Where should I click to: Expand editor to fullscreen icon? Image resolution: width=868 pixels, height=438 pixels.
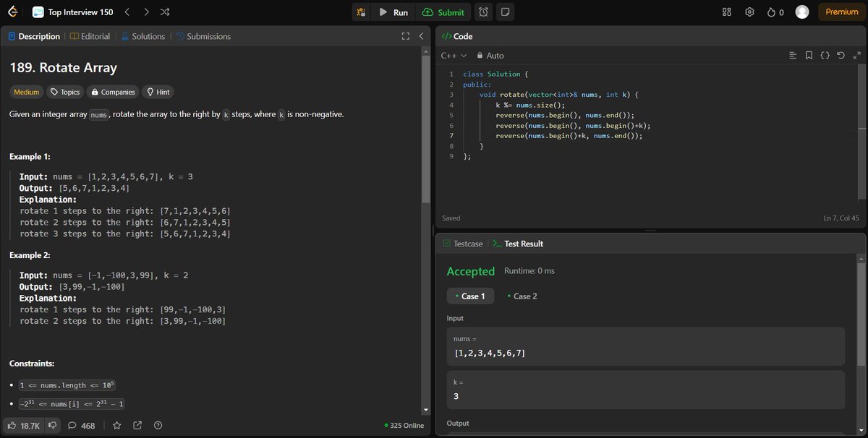point(857,55)
